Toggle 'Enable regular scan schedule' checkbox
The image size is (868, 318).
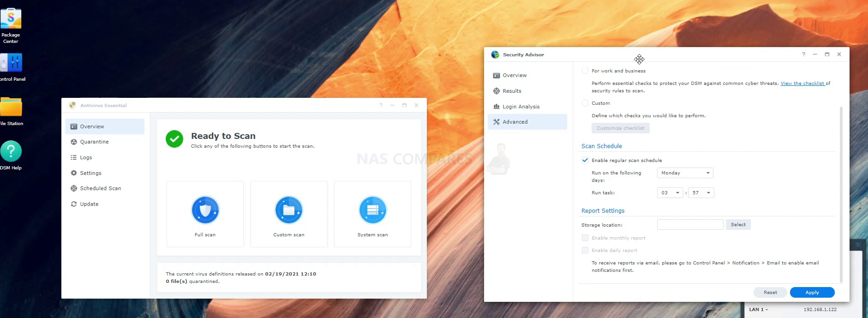coord(585,160)
